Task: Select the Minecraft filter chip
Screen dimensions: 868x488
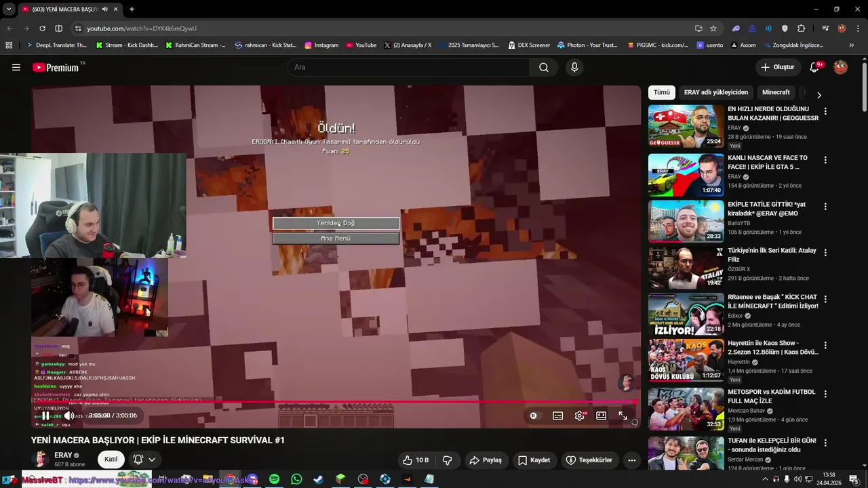Action: (776, 92)
